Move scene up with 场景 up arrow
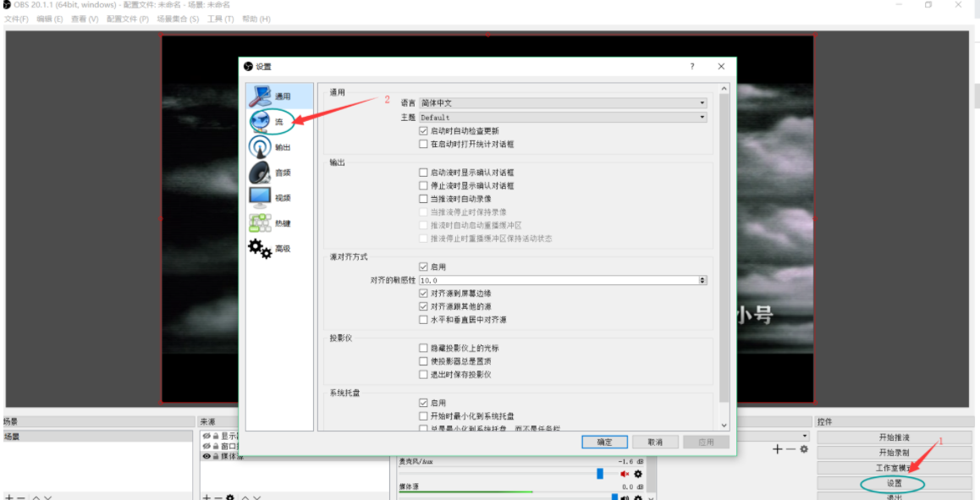Viewport: 980px width, 500px height. (36, 497)
